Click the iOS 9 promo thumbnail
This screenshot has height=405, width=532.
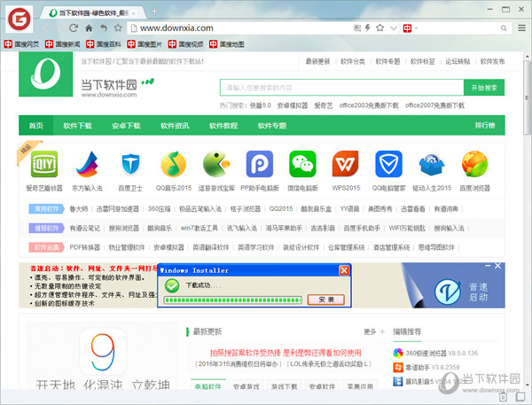pos(103,355)
